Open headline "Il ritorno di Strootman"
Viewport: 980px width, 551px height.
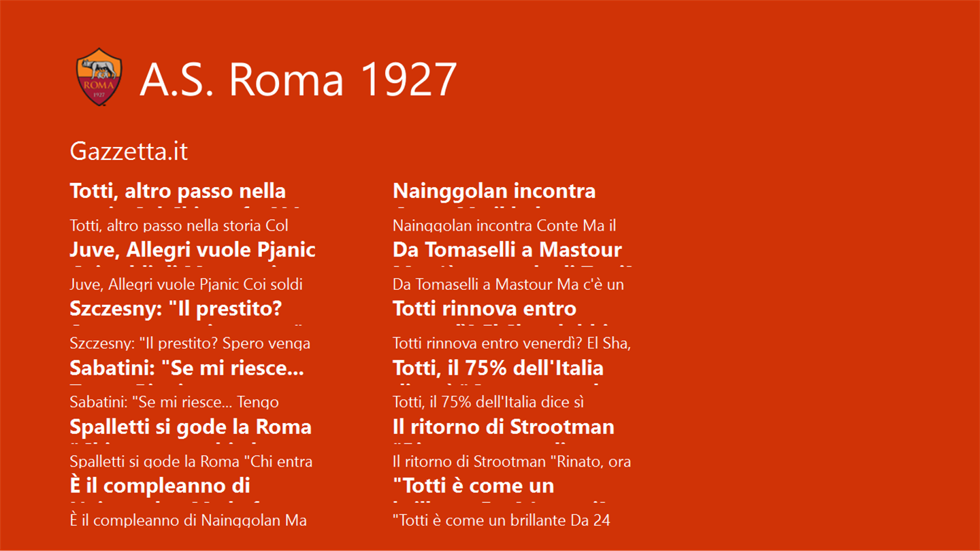click(504, 427)
